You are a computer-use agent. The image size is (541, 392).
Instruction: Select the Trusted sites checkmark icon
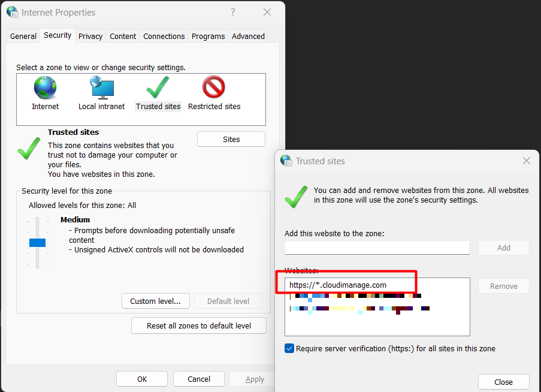coord(158,88)
